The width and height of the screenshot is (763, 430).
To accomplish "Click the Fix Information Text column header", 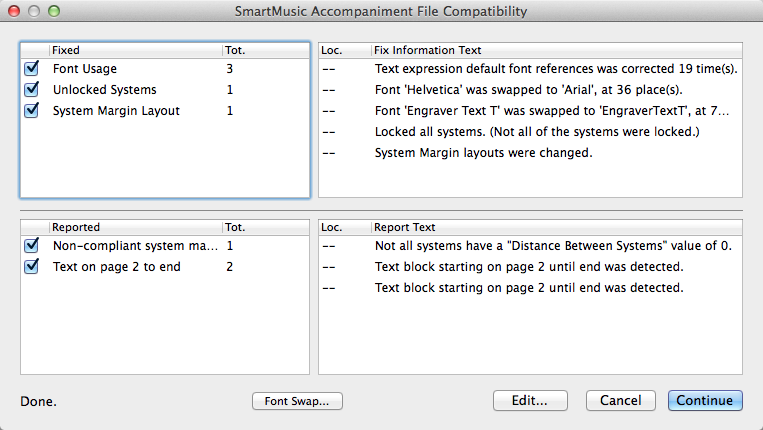I will pos(557,50).
